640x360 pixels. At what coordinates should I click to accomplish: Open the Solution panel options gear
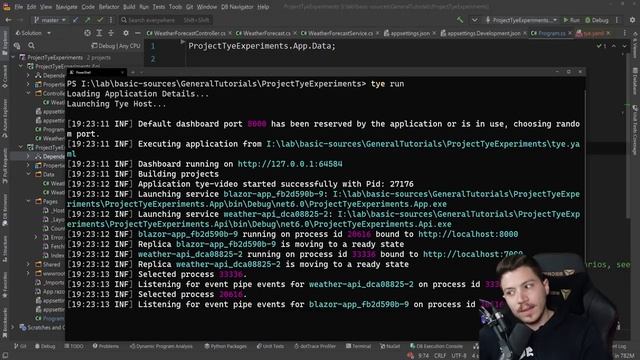click(126, 33)
